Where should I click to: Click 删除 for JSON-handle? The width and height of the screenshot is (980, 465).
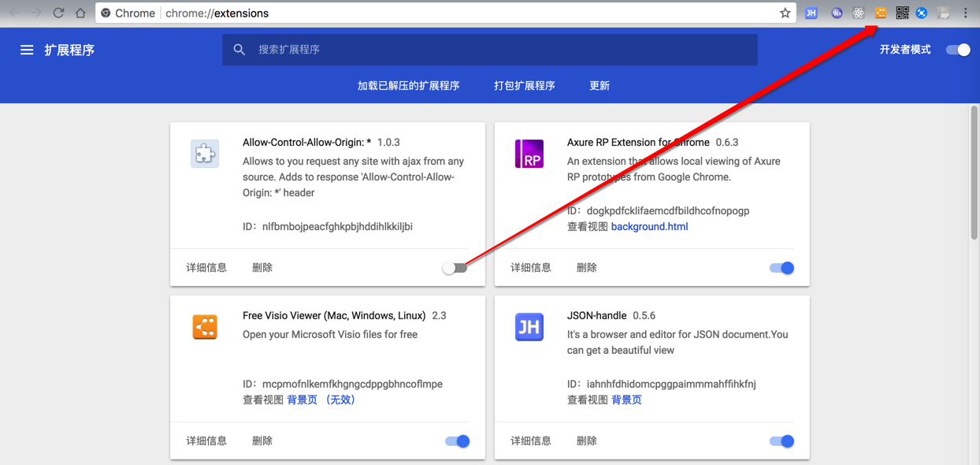tap(587, 441)
